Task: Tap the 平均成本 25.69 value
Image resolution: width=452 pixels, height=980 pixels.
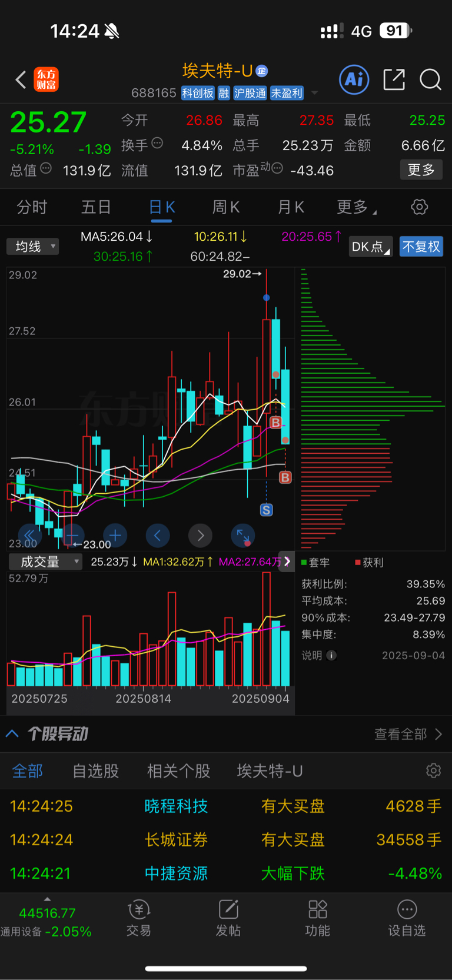Action: [x=430, y=601]
